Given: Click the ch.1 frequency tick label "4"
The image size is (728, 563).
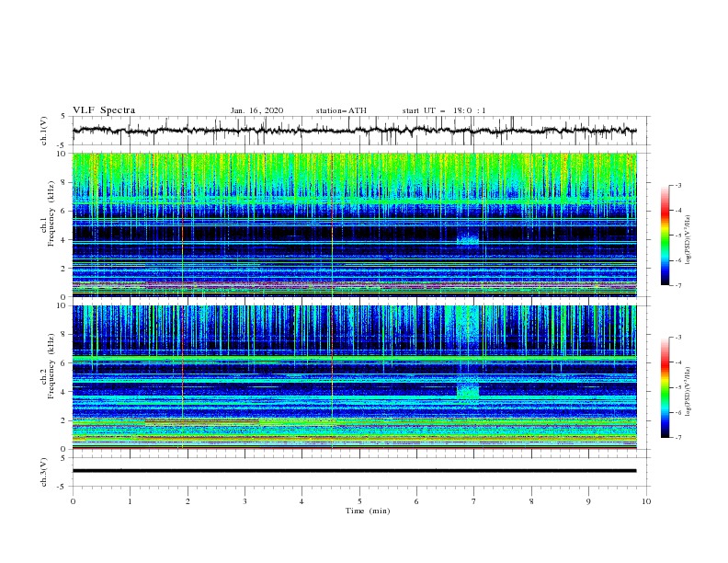Looking at the screenshot, I should coord(64,240).
